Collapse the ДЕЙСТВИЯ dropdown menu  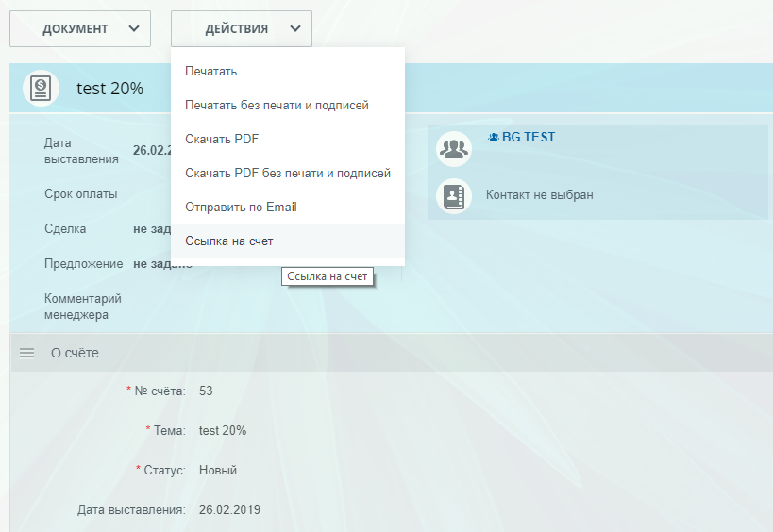tap(242, 29)
